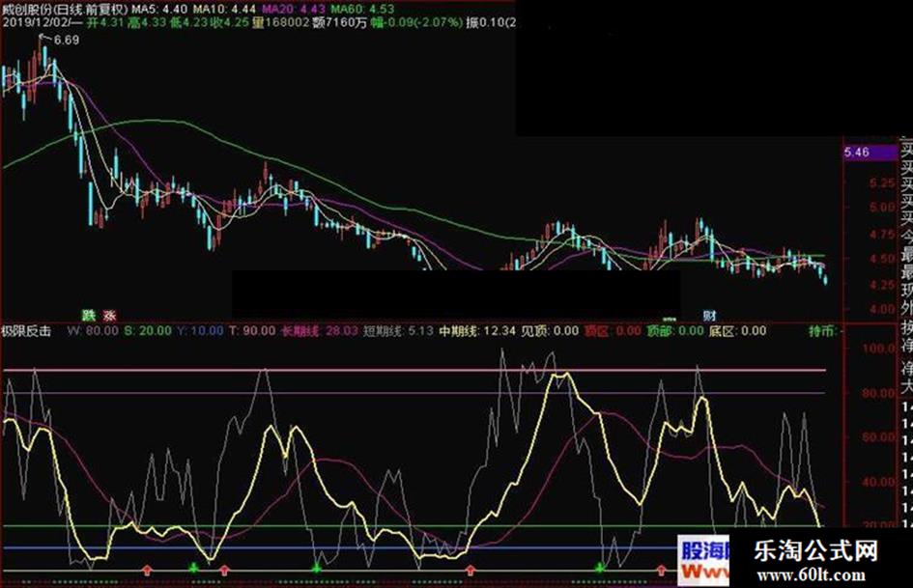Click the 收4.25 close price value
This screenshot has width=913, height=588.
[229, 23]
